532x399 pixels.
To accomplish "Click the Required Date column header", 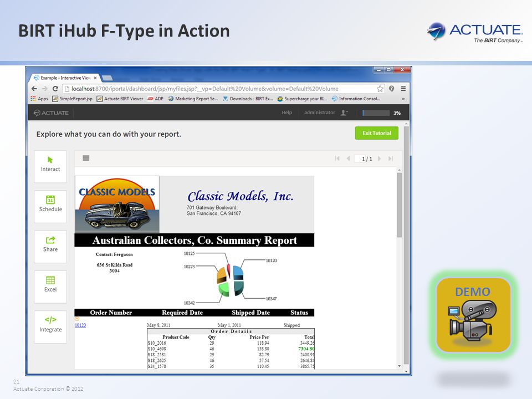I will 182,313.
